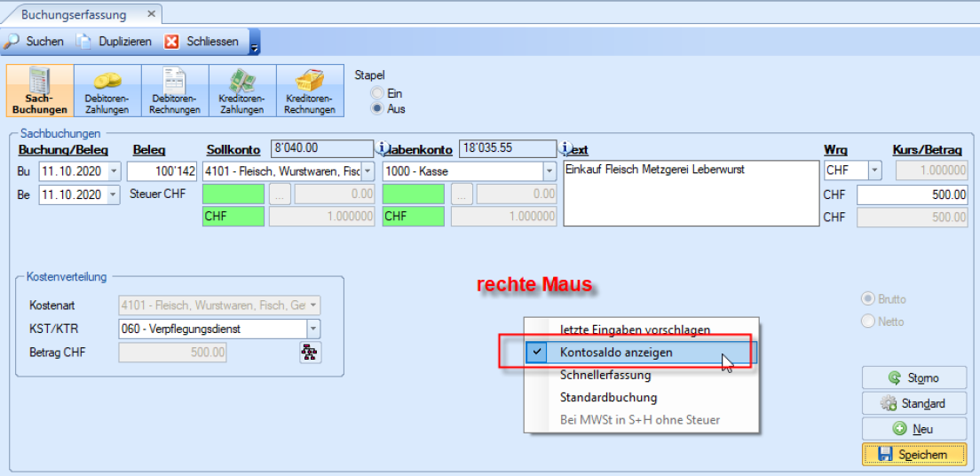Click the Duplizieren toolbar button

(115, 41)
